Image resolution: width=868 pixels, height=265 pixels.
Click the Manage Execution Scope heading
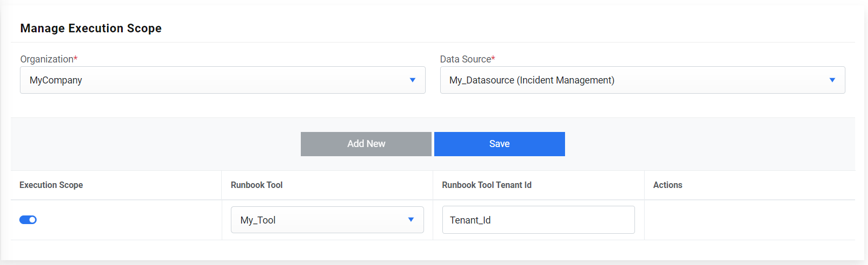[x=91, y=29]
